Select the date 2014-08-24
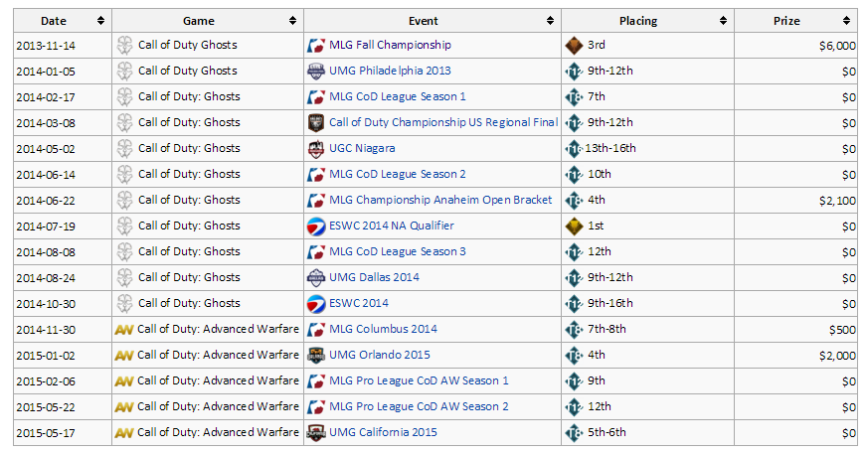This screenshot has height=454, width=868. point(46,277)
